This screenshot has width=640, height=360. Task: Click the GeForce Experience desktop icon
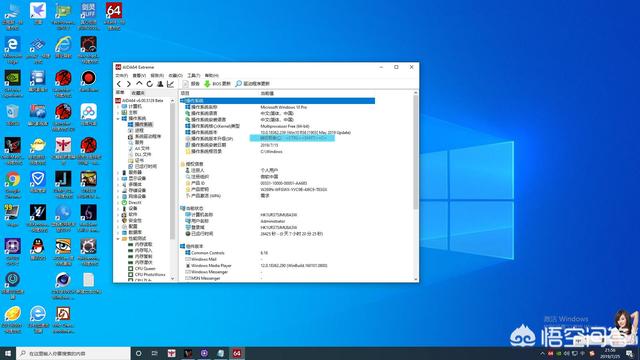pos(13,83)
